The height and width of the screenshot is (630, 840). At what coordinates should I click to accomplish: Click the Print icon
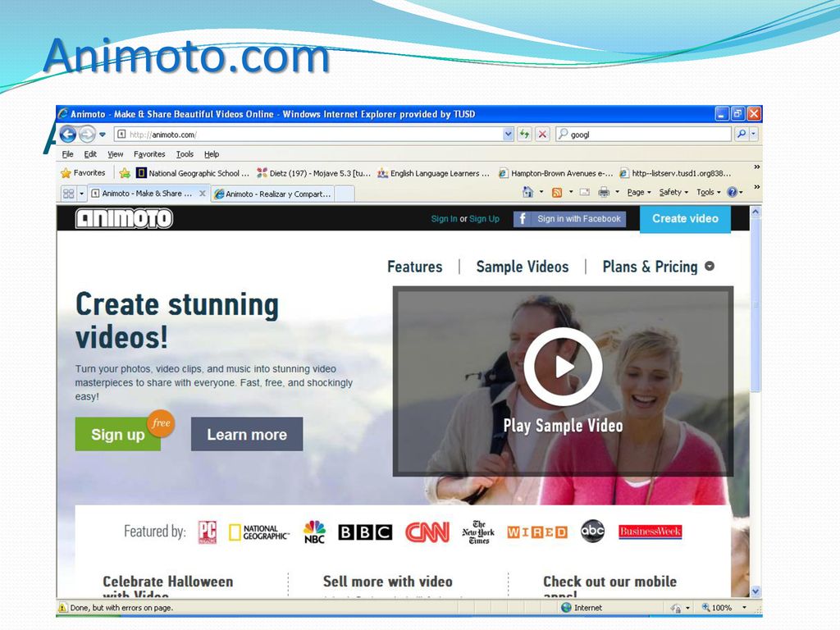point(604,192)
